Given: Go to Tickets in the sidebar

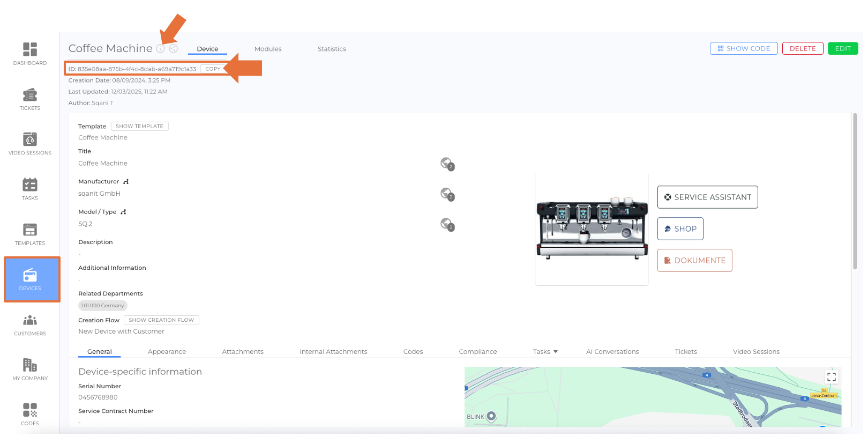Looking at the screenshot, I should pos(30,99).
